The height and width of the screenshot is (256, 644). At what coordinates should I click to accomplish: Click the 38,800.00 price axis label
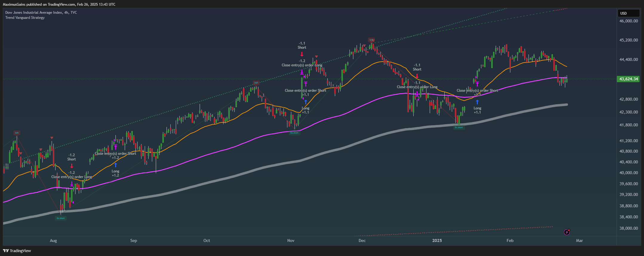[629, 206]
